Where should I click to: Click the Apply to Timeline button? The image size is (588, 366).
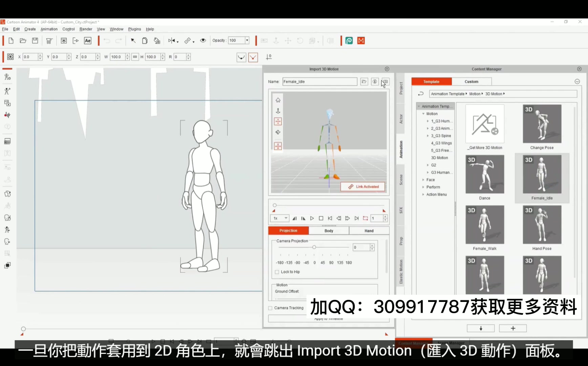click(328, 318)
